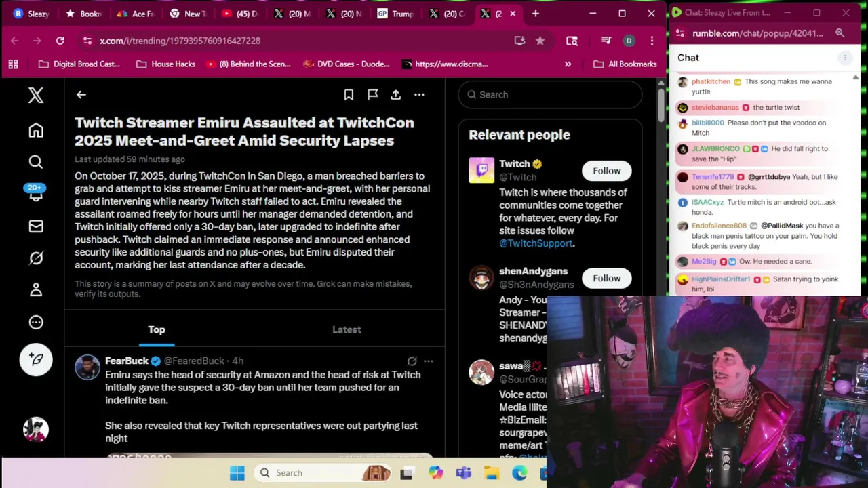Image resolution: width=868 pixels, height=488 pixels.
Task: Follow the Twitch account
Action: click(x=607, y=171)
